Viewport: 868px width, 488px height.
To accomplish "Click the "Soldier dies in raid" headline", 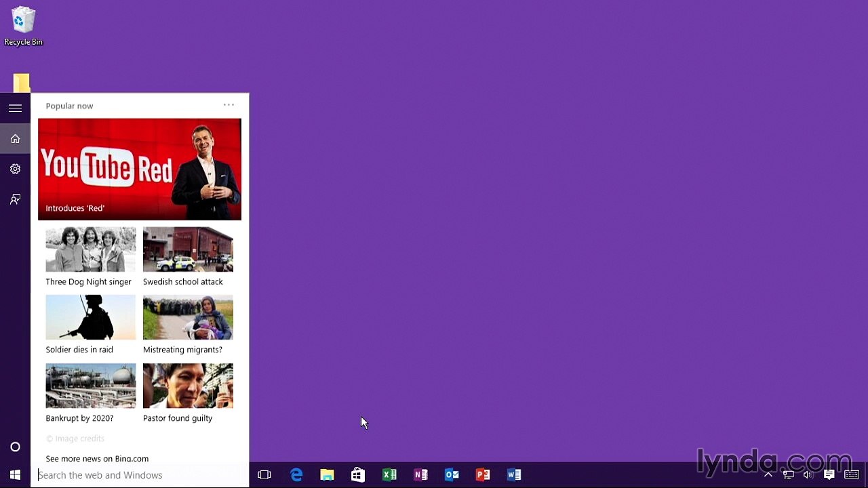I will tap(79, 350).
